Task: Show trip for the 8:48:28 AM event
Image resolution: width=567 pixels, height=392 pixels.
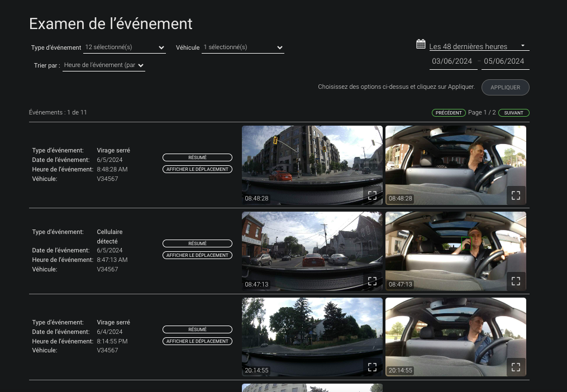Action: pos(197,169)
